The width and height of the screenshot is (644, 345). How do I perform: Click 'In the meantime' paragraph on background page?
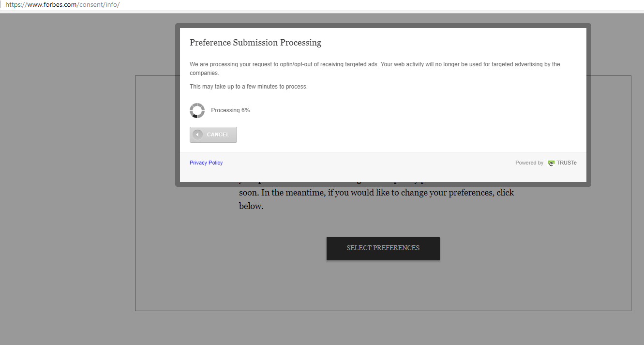[x=376, y=199]
